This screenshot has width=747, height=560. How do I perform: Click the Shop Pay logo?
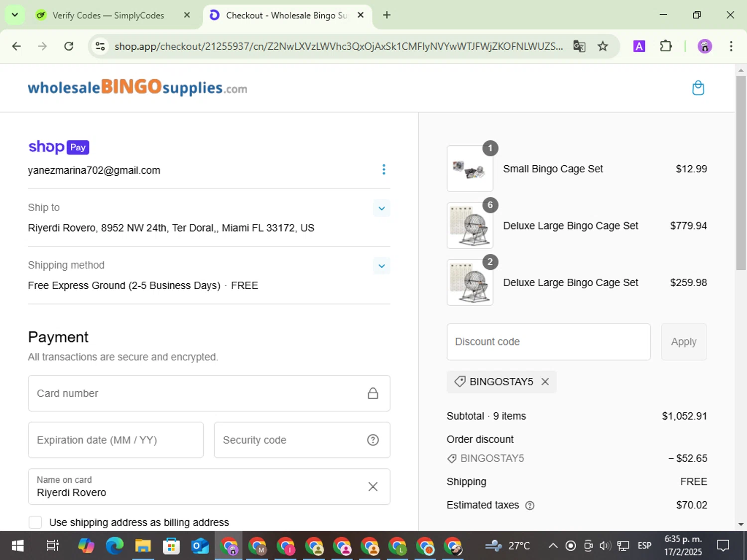(59, 147)
